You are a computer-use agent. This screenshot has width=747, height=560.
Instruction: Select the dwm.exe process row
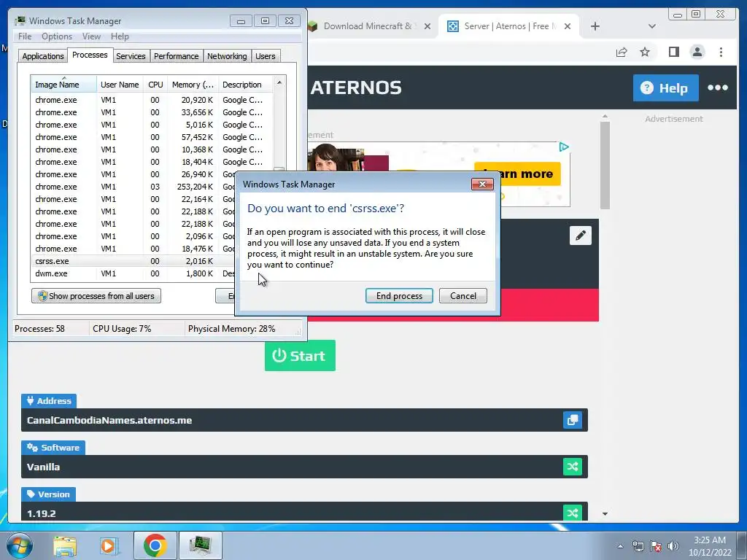pos(134,273)
